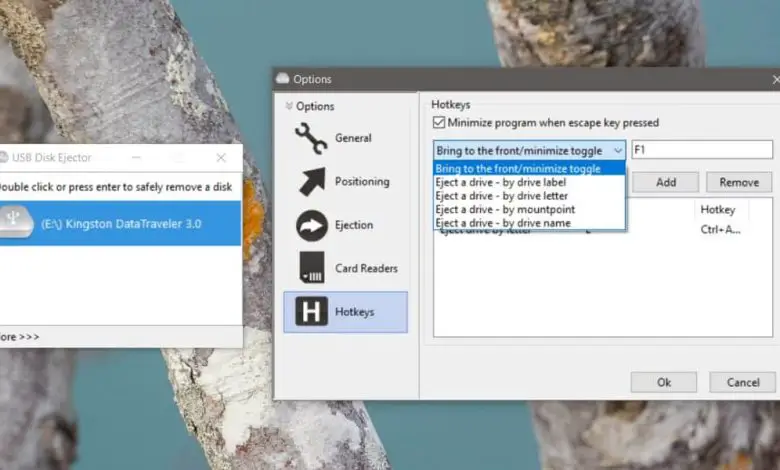This screenshot has width=780, height=470.
Task: Choose Eject a drive - by drive name
Action: [529, 223]
